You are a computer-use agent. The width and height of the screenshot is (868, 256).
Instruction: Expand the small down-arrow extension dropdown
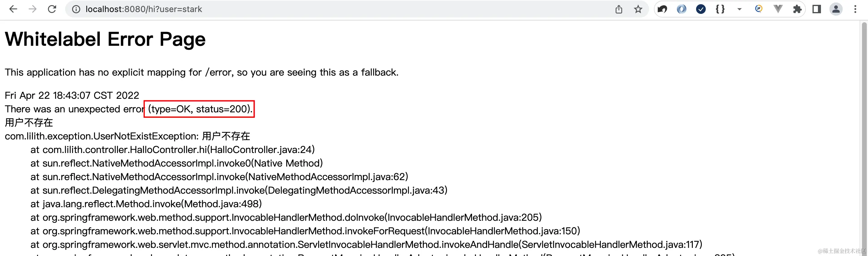point(739,9)
